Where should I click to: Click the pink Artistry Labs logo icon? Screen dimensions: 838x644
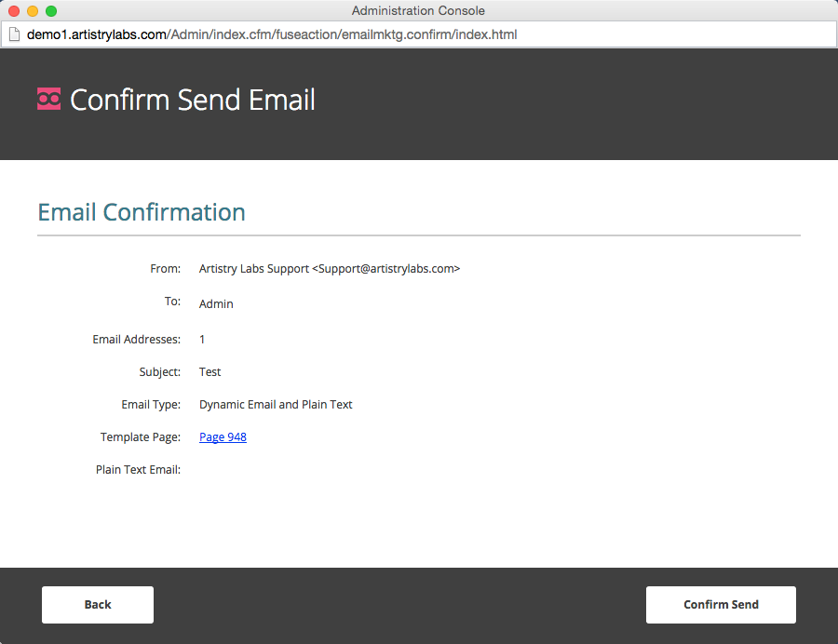click(48, 99)
